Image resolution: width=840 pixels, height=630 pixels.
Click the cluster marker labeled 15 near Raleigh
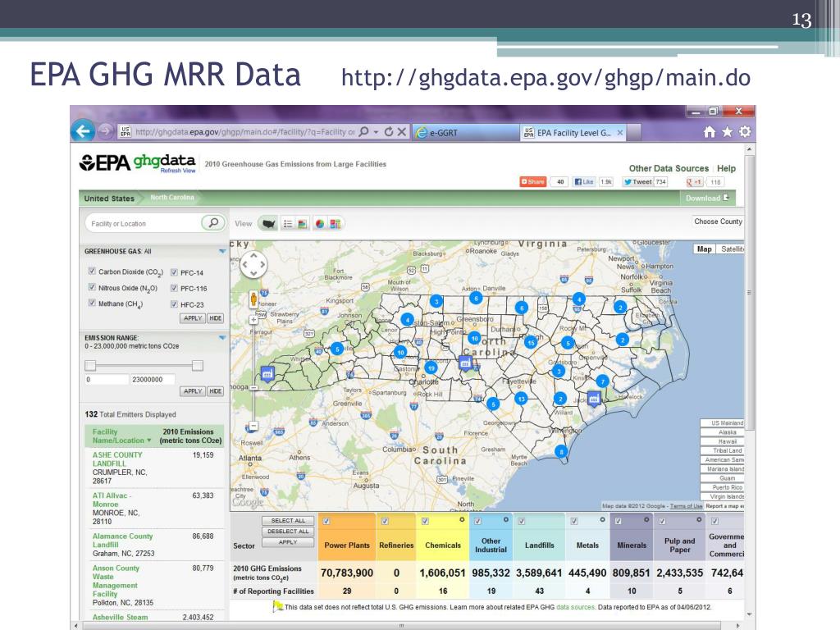[x=531, y=342]
